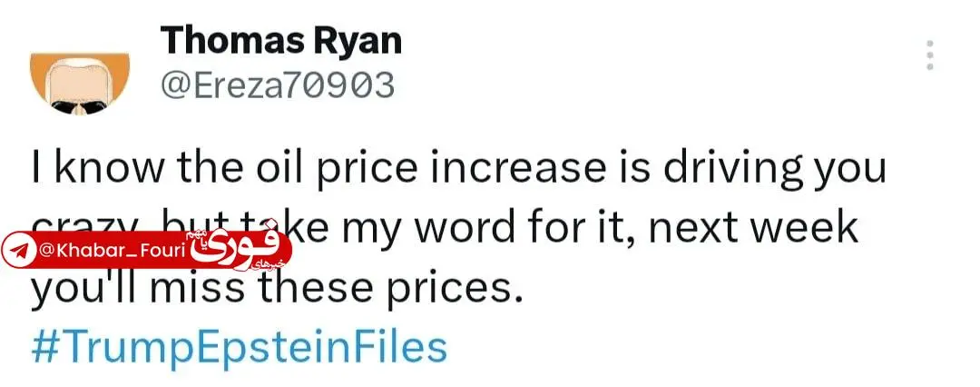980x387 pixels.
Task: Open Thomas Ryan's profile avatar
Action: 80,84
